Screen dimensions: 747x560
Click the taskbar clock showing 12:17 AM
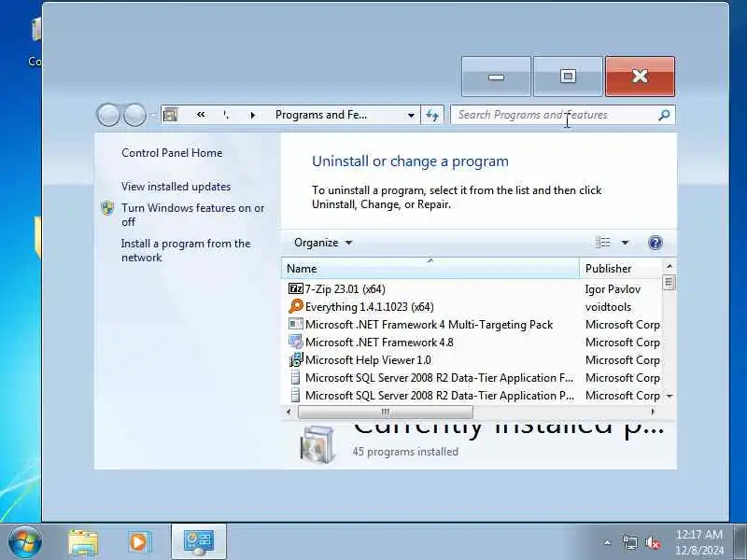pos(699,542)
